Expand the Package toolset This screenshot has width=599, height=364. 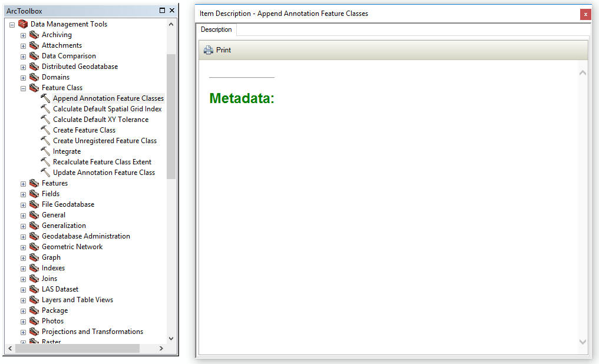pyautogui.click(x=24, y=312)
